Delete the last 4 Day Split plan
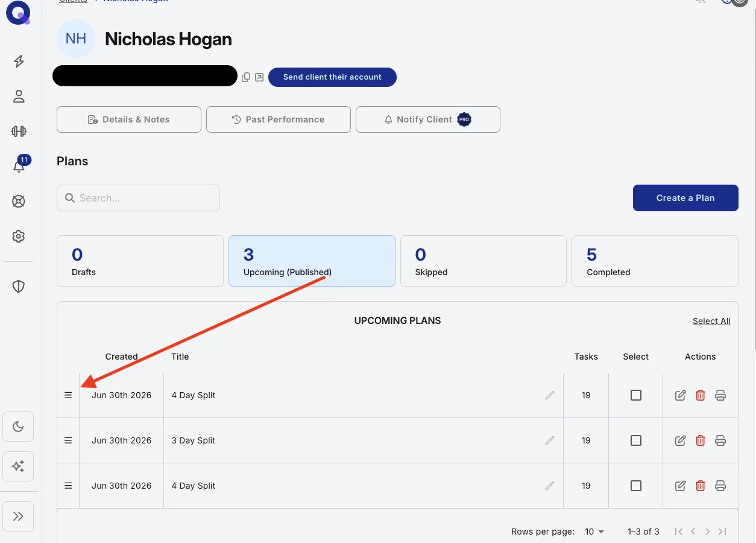756x543 pixels. 701,486
